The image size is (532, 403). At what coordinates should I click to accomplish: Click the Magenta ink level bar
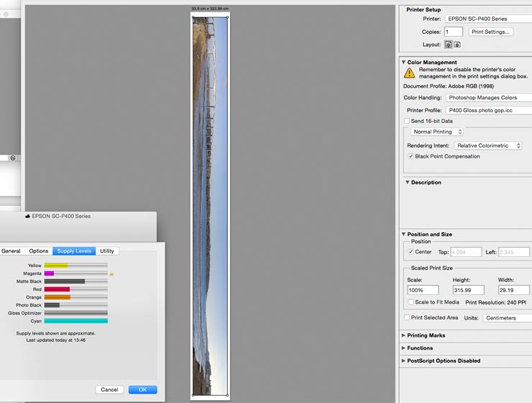tap(76, 273)
